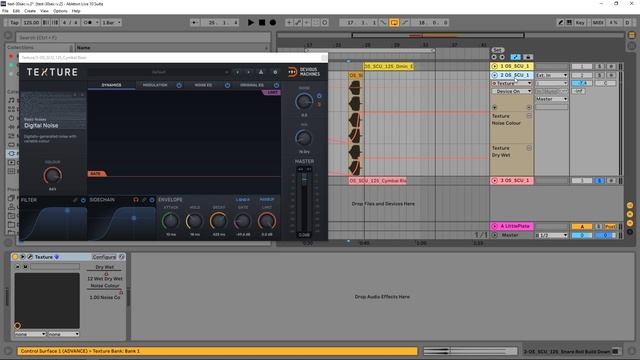
Task: Open the Texture device chooser dropdown
Action: tap(511, 83)
